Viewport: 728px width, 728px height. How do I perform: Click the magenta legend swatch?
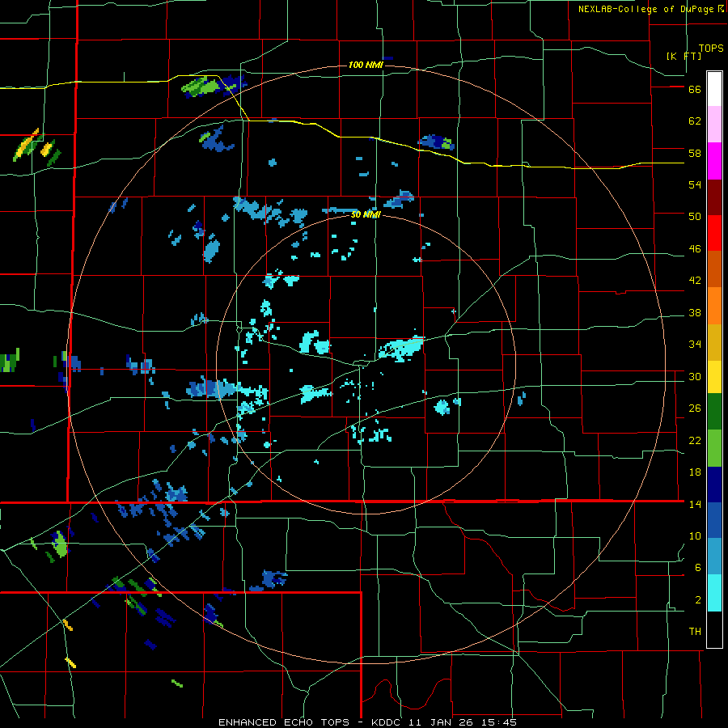click(714, 161)
